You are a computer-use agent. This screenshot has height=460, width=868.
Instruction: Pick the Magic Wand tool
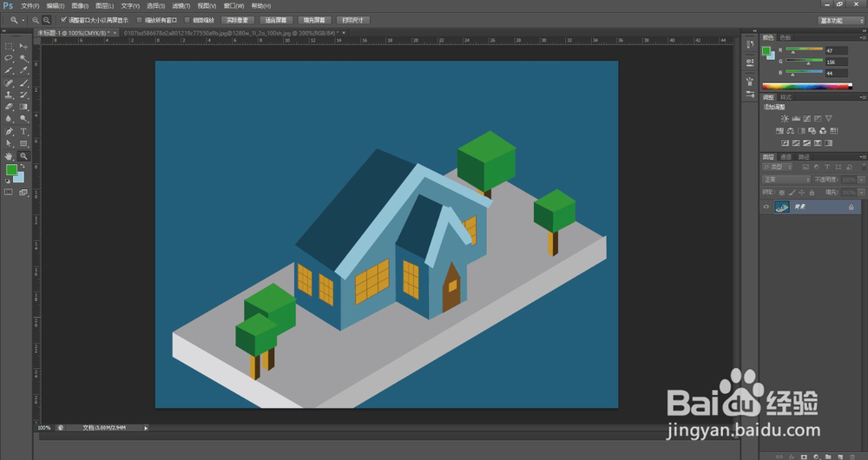coord(23,58)
